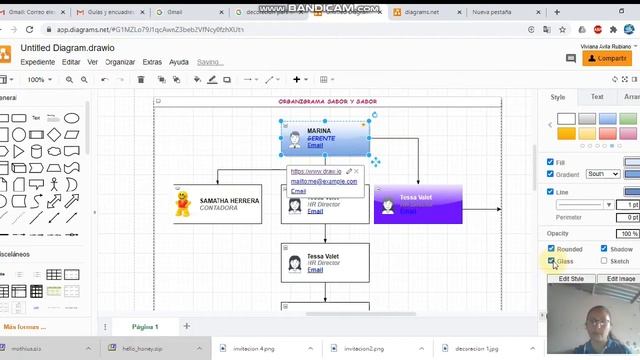Select diamond shape in General palette

(54, 135)
